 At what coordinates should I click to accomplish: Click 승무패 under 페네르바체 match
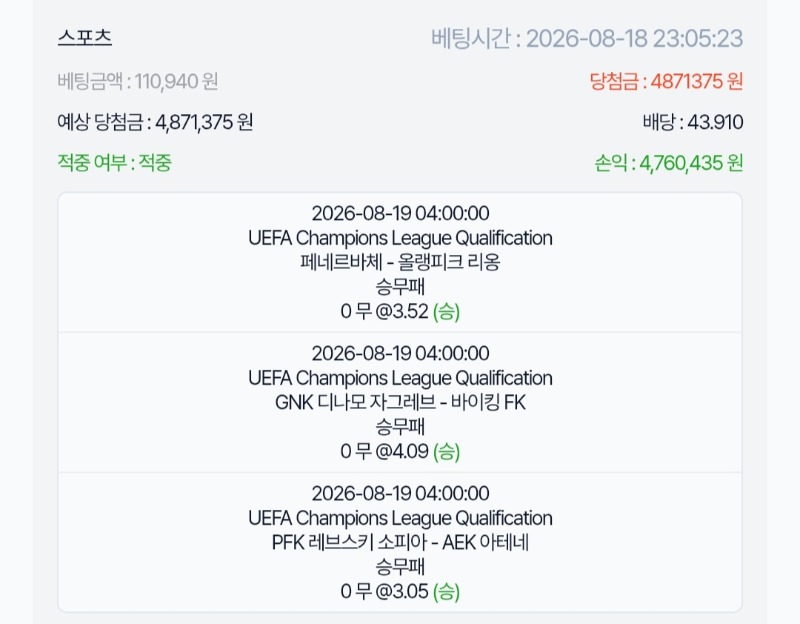(x=400, y=287)
